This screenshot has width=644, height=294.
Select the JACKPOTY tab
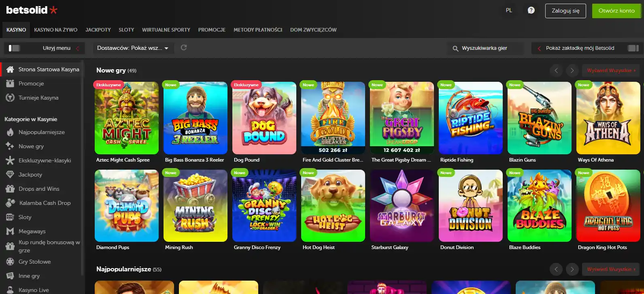click(98, 30)
